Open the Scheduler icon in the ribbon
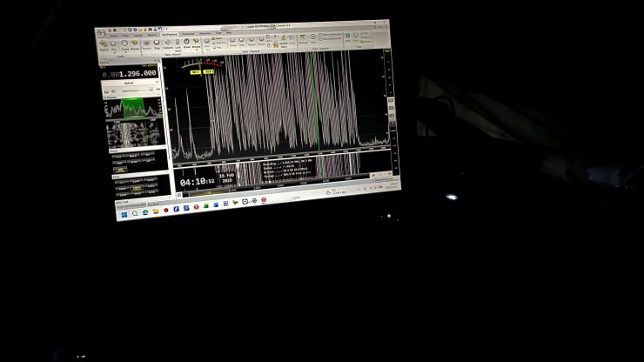Viewport: 644px width, 362px height. pyautogui.click(x=303, y=39)
